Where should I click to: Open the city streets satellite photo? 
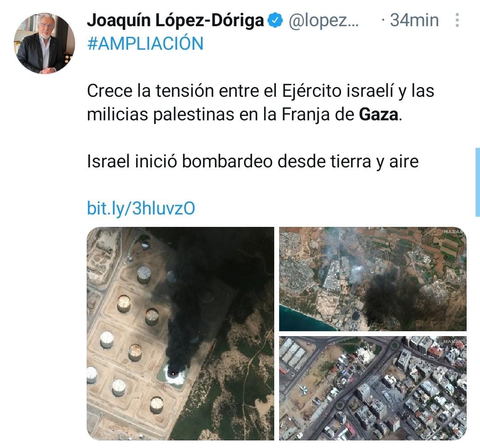(372, 389)
